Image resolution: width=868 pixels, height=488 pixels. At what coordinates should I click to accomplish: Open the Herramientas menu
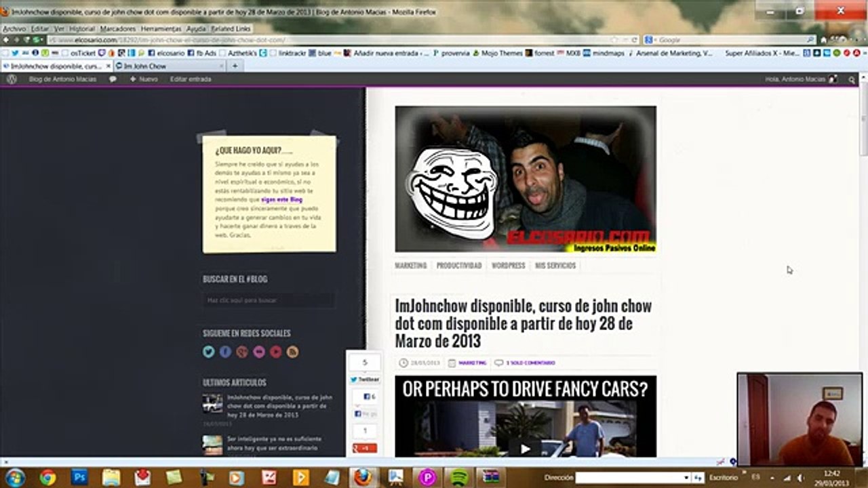[161, 29]
